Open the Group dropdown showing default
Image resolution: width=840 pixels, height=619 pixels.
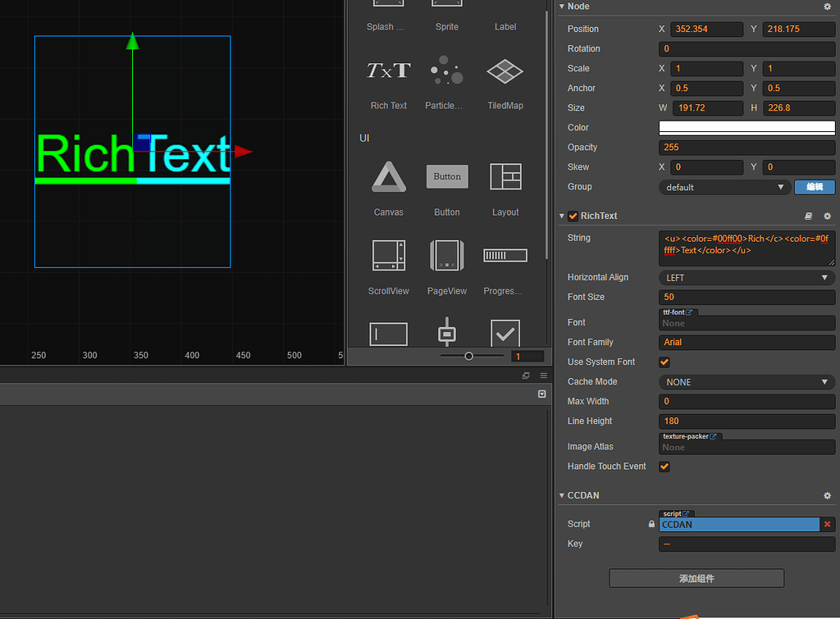723,187
